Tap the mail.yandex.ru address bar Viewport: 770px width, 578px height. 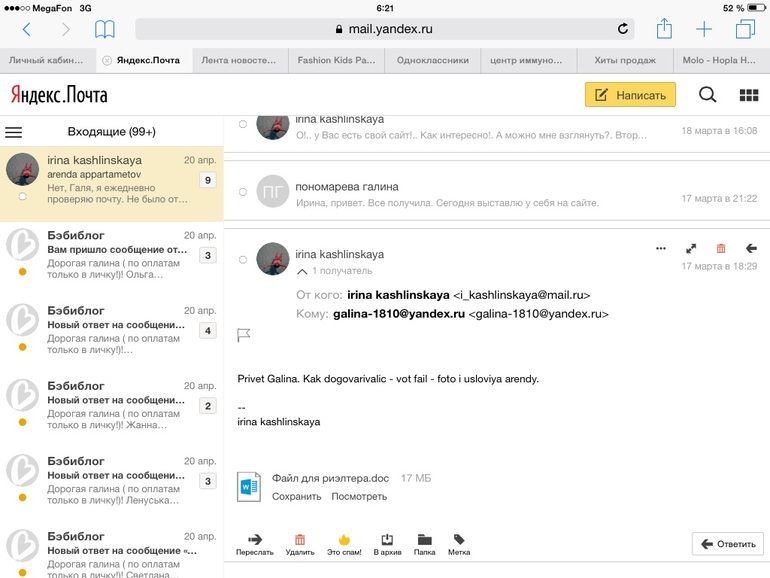coord(385,29)
